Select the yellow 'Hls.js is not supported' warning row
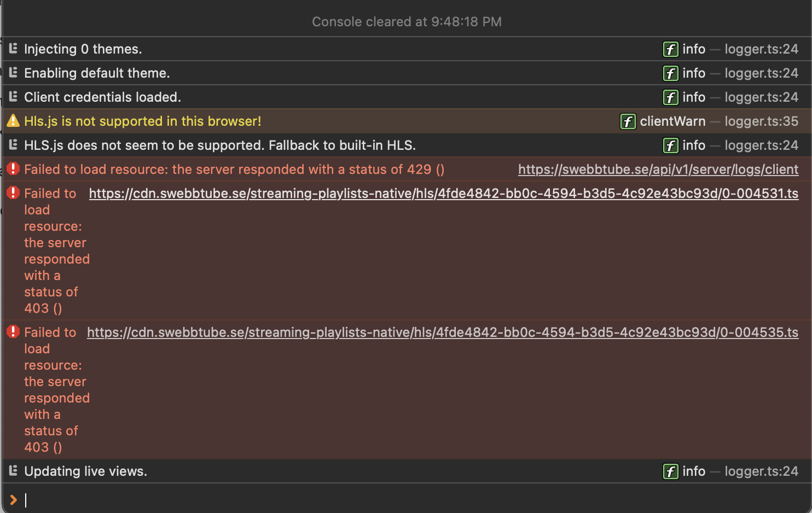The width and height of the screenshot is (812, 513). [142, 121]
